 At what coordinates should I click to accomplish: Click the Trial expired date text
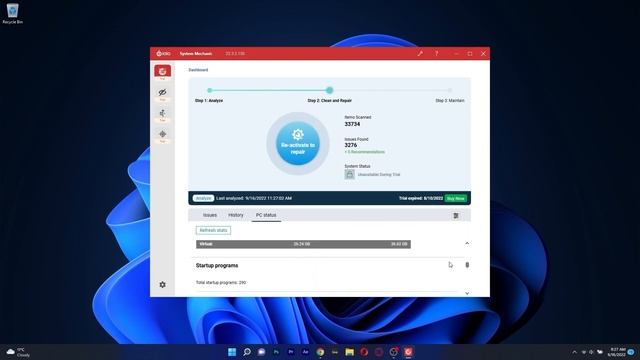(421, 198)
